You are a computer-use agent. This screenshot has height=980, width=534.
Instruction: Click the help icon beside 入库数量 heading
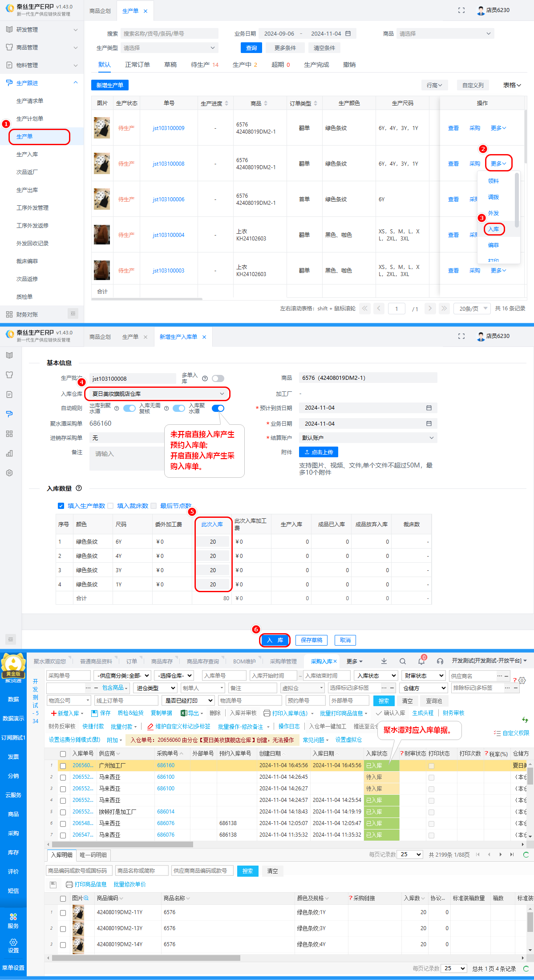click(79, 488)
